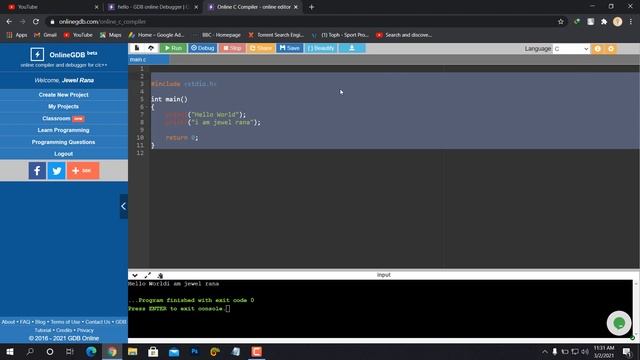
Task: Open BBC - Homepage bookmark
Action: (x=217, y=35)
